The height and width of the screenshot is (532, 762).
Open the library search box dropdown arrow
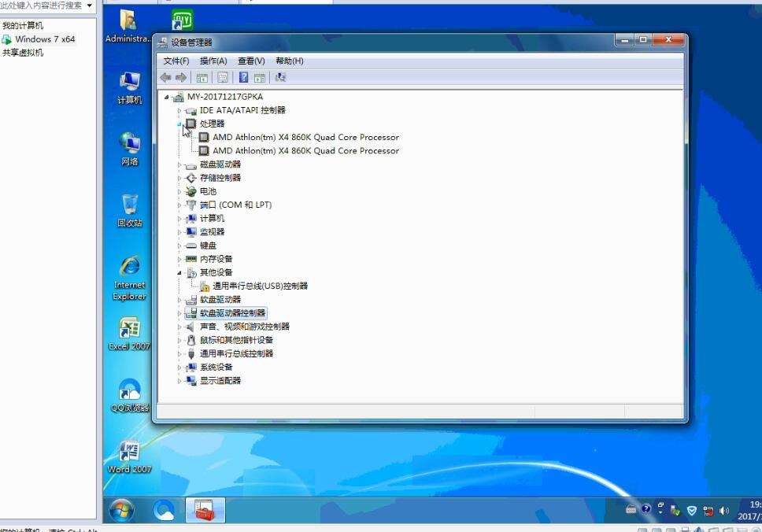90,6
